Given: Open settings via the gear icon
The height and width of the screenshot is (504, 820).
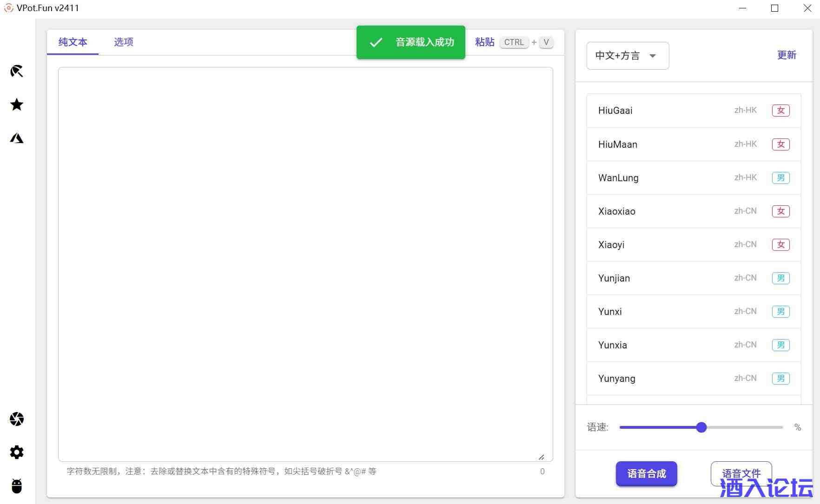Looking at the screenshot, I should (17, 452).
